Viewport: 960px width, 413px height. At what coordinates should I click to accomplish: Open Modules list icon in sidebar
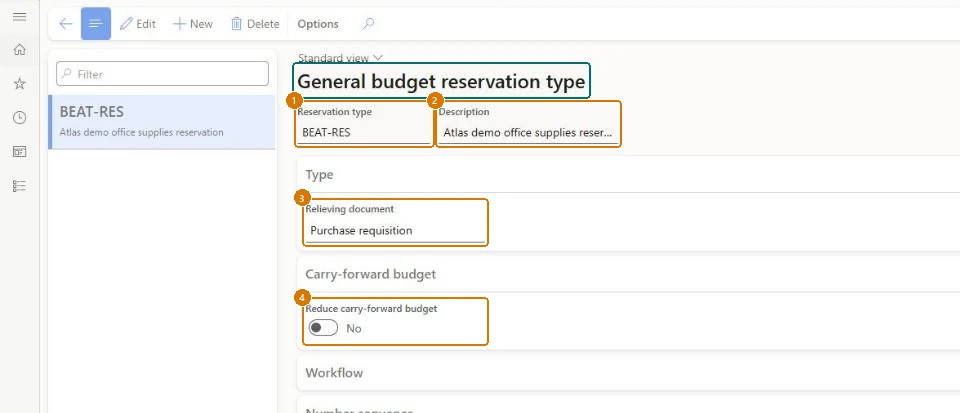(x=20, y=186)
